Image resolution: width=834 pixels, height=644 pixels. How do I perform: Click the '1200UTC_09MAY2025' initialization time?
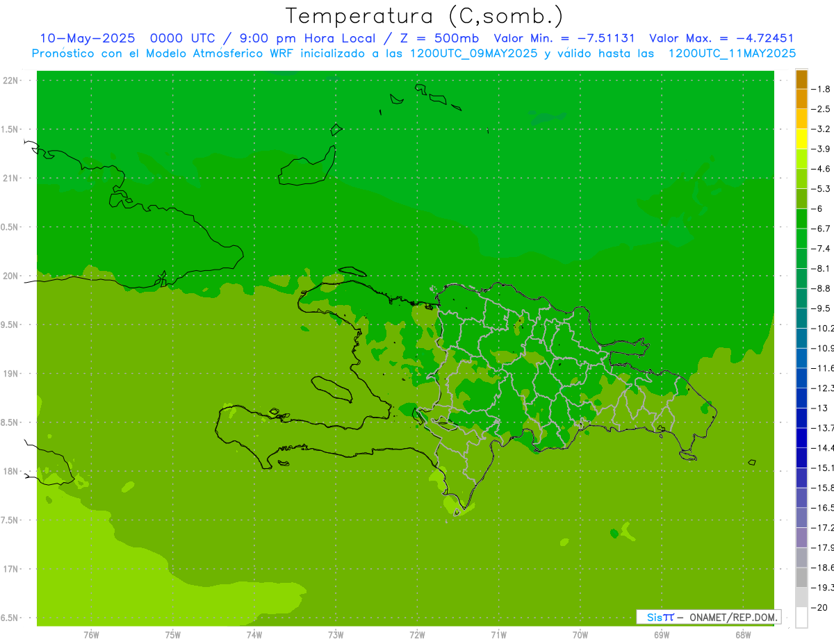(474, 53)
